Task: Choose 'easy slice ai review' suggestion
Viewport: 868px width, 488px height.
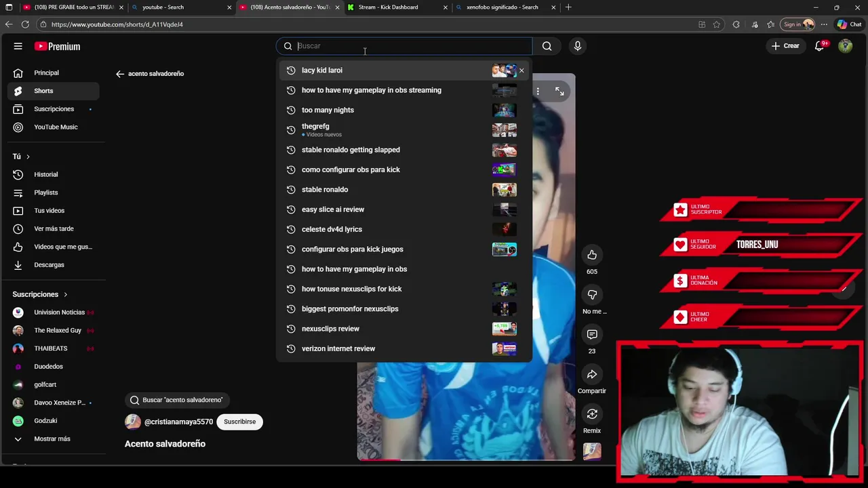Action: [x=404, y=209]
